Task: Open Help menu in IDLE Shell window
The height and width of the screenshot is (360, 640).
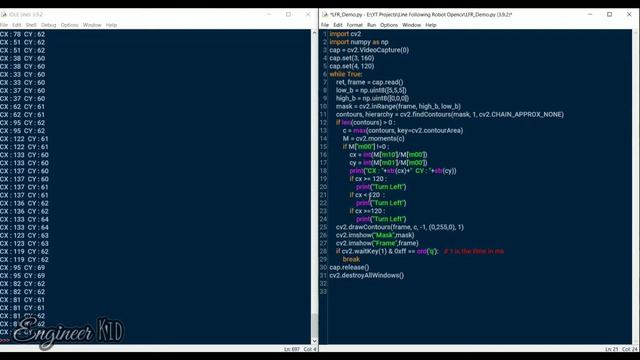Action: click(x=111, y=25)
